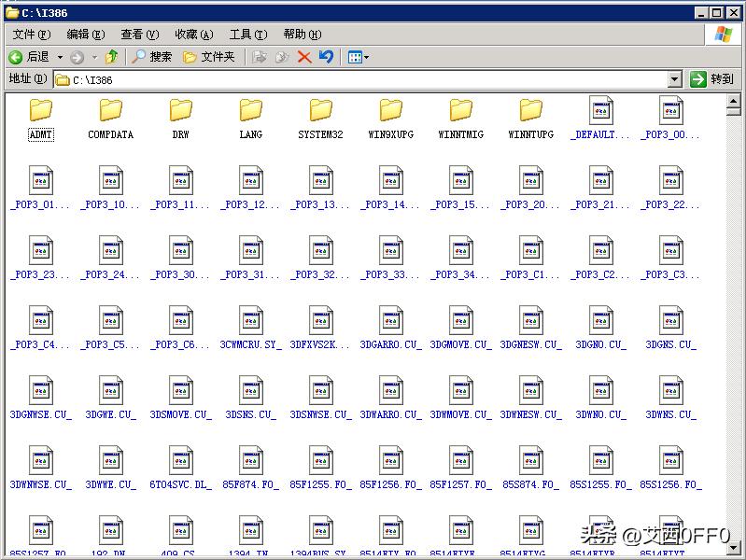Open the 帮助(H) menu
Screen dimensions: 746x560
click(303, 35)
